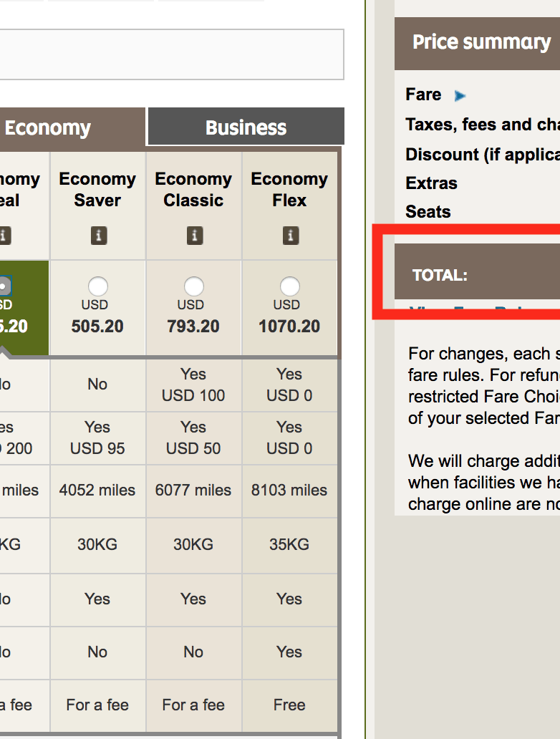The image size is (560, 739).
Task: Select the Economy Saver fare radio button
Action: point(97,287)
